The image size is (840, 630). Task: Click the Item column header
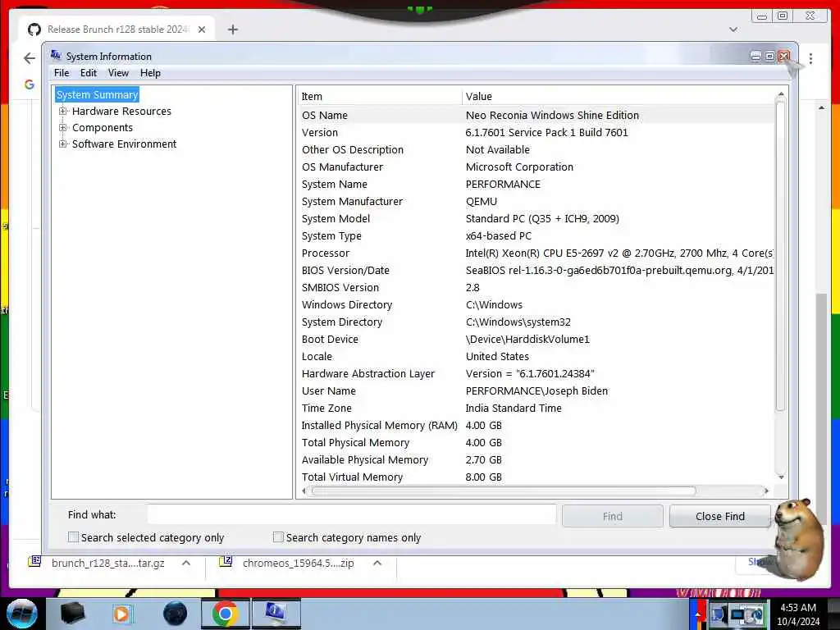tap(379, 97)
